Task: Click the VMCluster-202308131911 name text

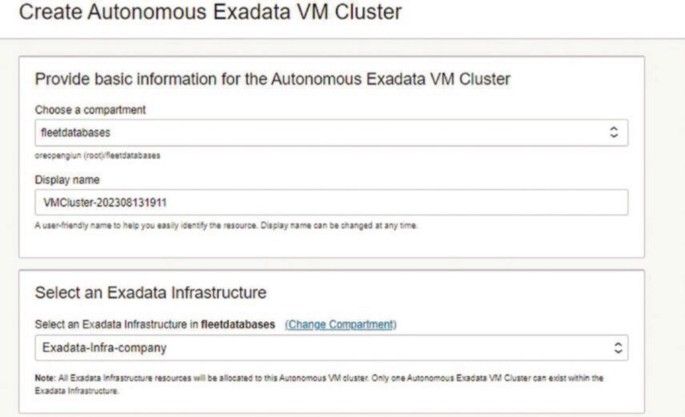Action: [x=105, y=203]
